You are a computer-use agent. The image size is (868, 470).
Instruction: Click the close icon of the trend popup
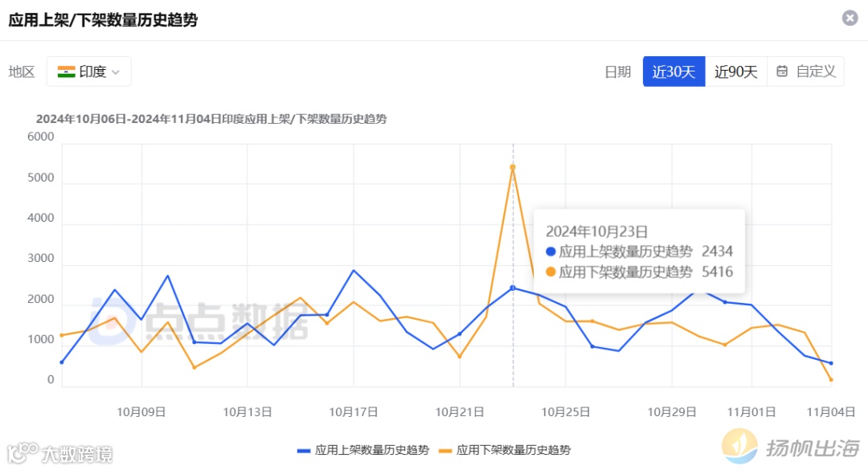850,18
